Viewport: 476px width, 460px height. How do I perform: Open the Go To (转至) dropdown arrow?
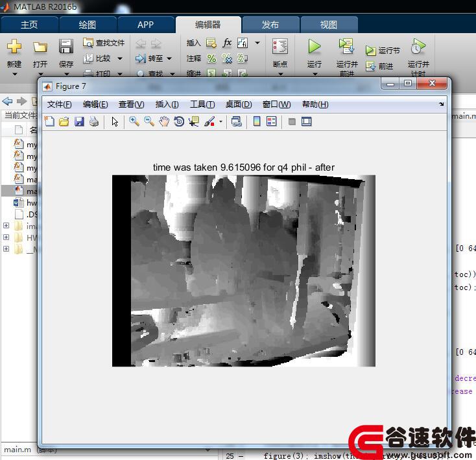tap(169, 58)
